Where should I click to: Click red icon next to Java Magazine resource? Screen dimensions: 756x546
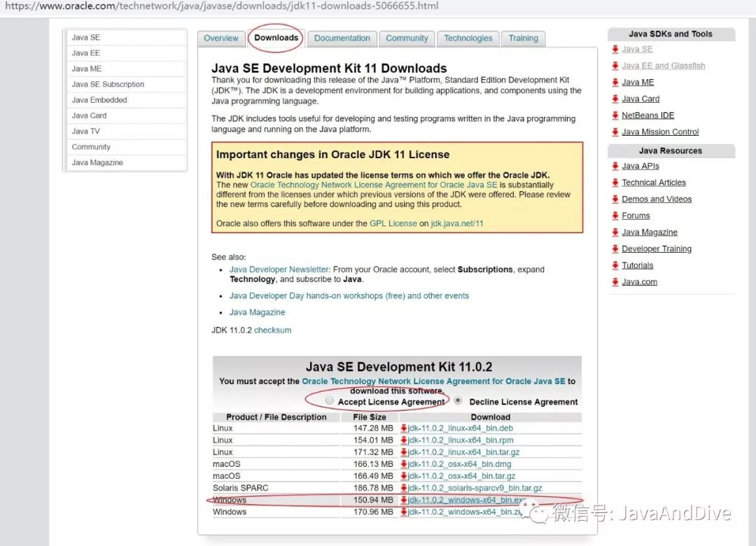click(x=615, y=232)
